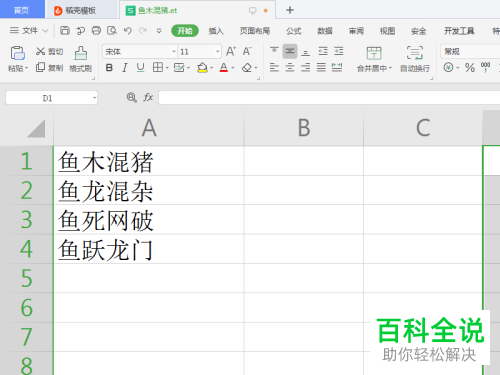This screenshot has width=500, height=375.
Task: Open font size dropdown 11
Action: pos(217,51)
